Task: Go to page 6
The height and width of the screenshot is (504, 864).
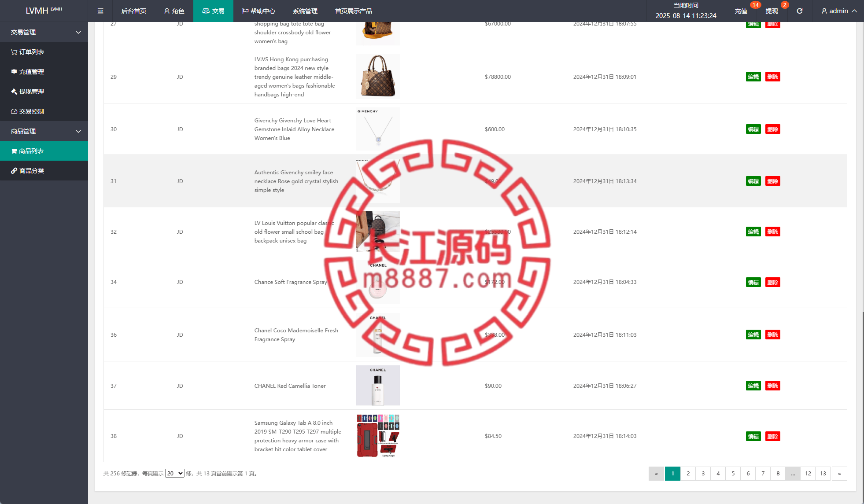Action: coord(748,474)
